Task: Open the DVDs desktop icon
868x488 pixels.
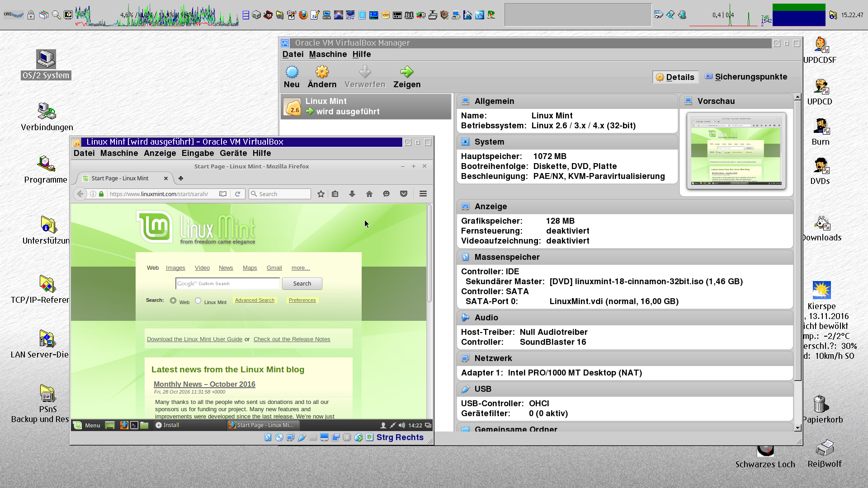Action: coord(821,166)
